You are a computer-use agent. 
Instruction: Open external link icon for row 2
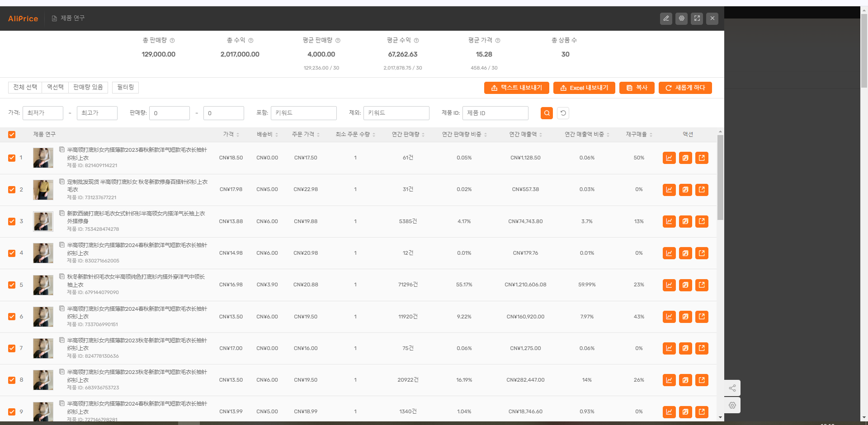click(x=702, y=190)
